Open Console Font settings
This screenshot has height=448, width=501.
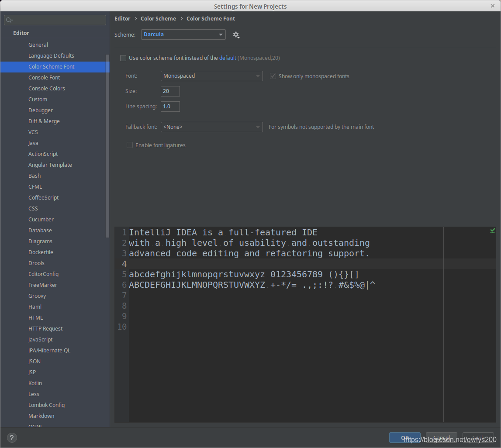44,78
